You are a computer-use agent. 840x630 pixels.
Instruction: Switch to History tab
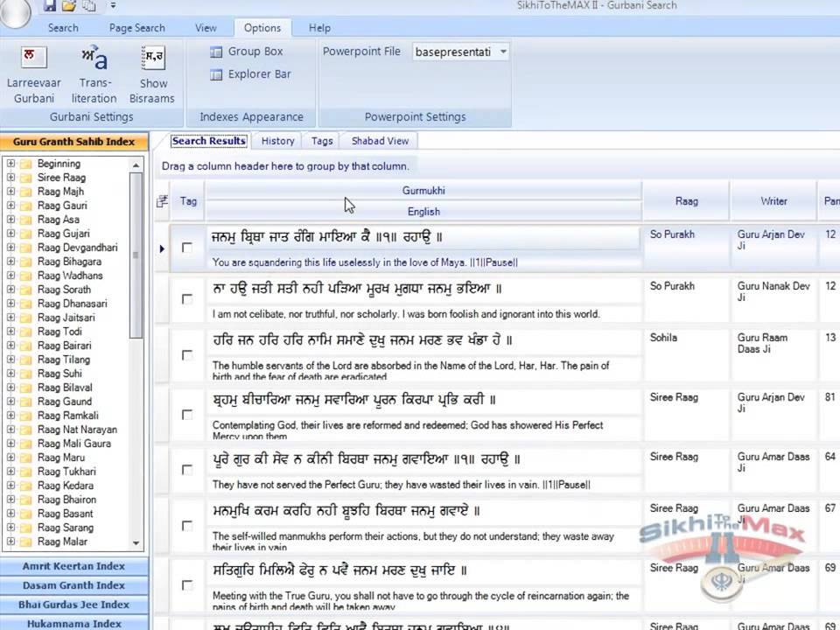[277, 141]
